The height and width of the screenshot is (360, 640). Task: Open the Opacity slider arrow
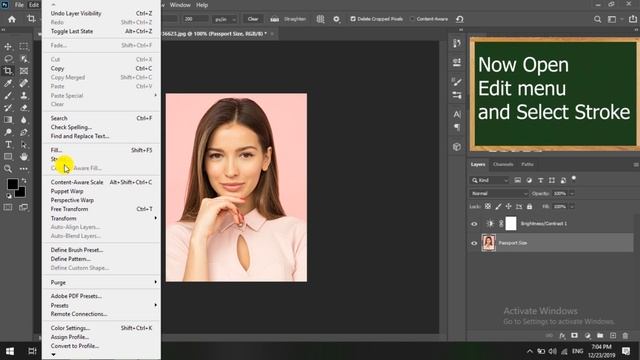[x=572, y=193]
